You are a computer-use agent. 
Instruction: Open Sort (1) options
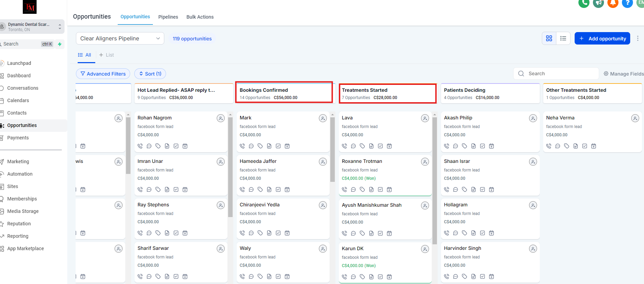(150, 74)
